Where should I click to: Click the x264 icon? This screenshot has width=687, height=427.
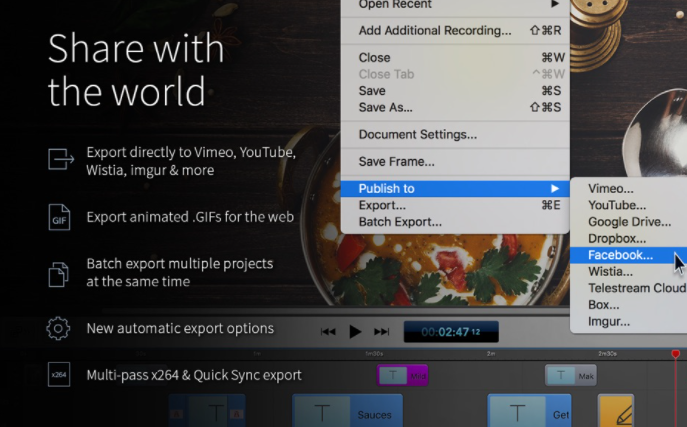coord(59,375)
